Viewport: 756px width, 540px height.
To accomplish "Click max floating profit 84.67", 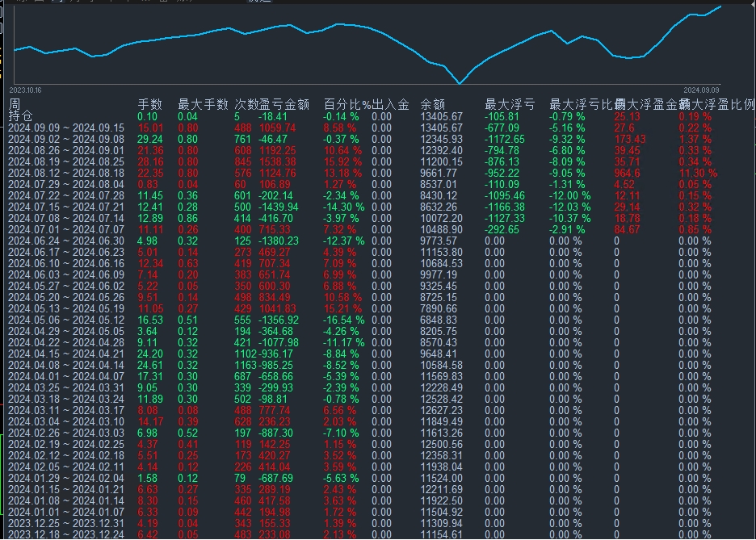I will (x=627, y=230).
